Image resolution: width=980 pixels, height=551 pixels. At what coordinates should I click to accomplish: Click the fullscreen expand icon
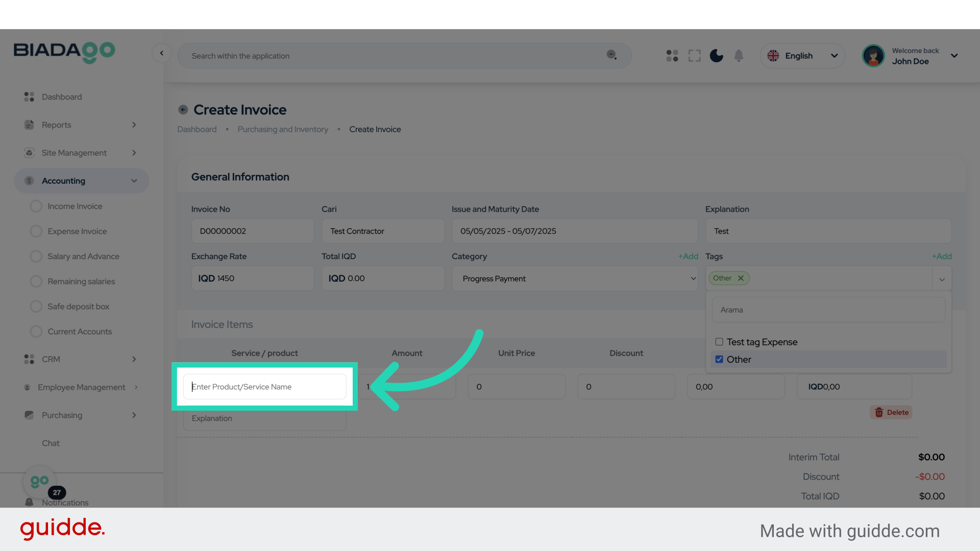(x=694, y=56)
